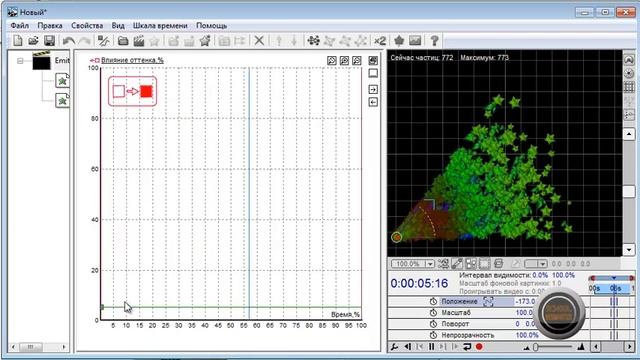This screenshot has width=640, height=360.
Task: Toggle stopwatch for Непрозрачность property
Action: [x=433, y=335]
